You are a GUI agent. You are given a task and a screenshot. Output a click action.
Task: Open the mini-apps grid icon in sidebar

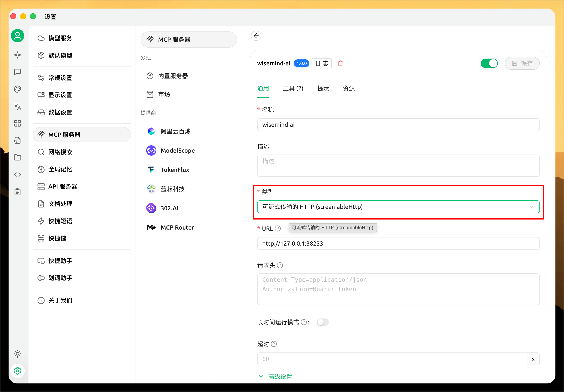coord(18,124)
